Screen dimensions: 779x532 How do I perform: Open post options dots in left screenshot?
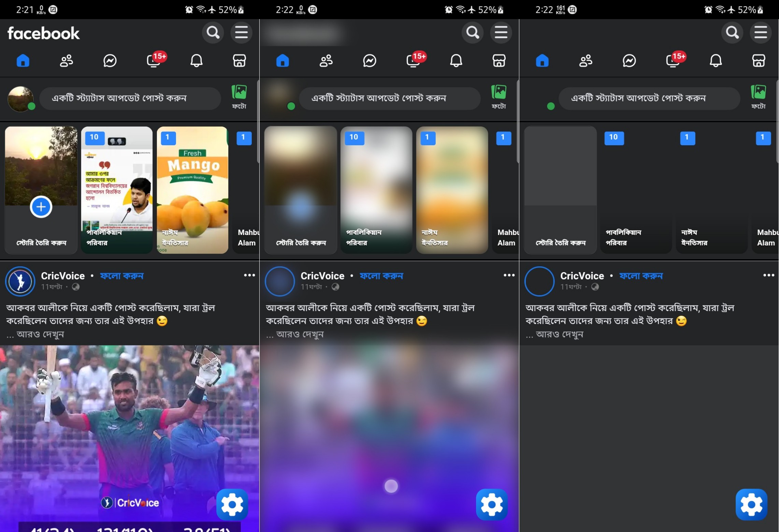coord(249,275)
